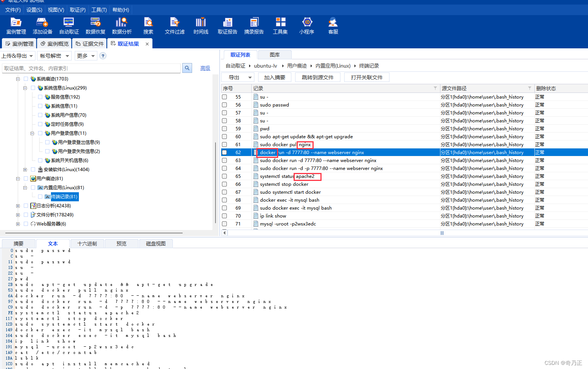The width and height of the screenshot is (588, 369).
Task: Switch to the 十六进制 tab
Action: (x=87, y=244)
